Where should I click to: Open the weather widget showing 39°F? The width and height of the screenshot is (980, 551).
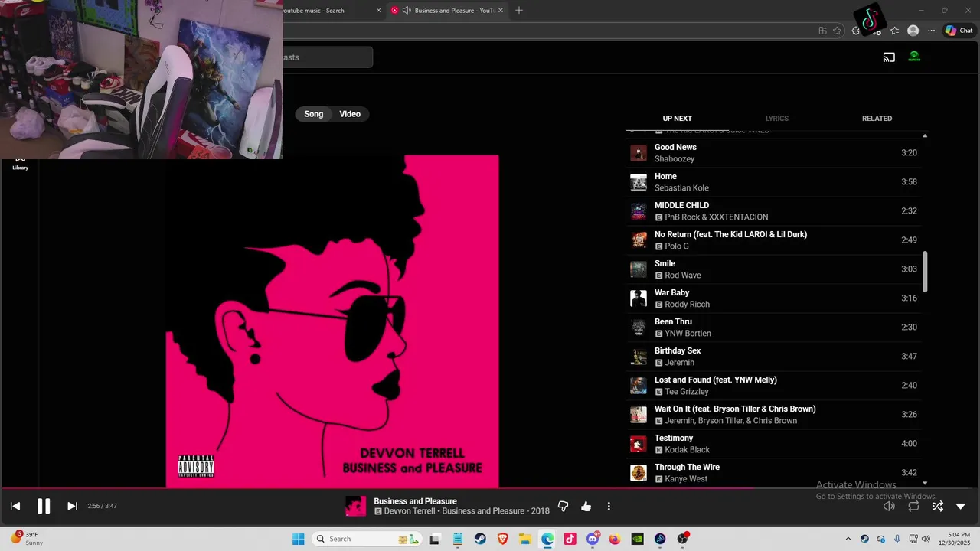(27, 539)
